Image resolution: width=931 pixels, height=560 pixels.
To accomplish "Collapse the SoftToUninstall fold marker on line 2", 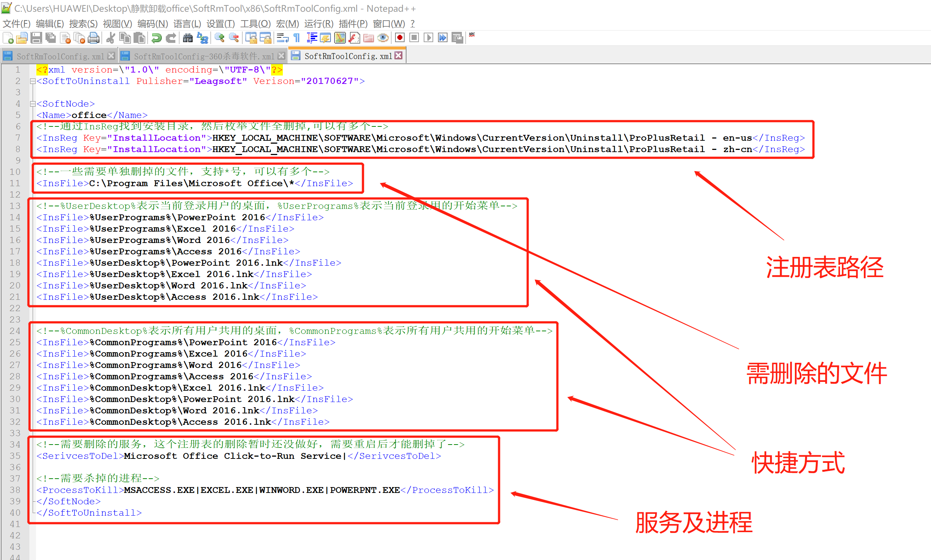I will [33, 81].
